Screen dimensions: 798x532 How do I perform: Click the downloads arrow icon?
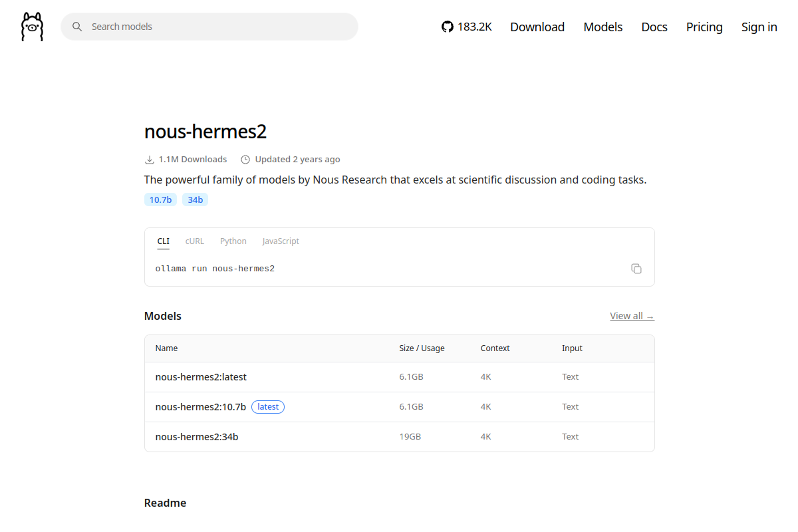tap(150, 160)
